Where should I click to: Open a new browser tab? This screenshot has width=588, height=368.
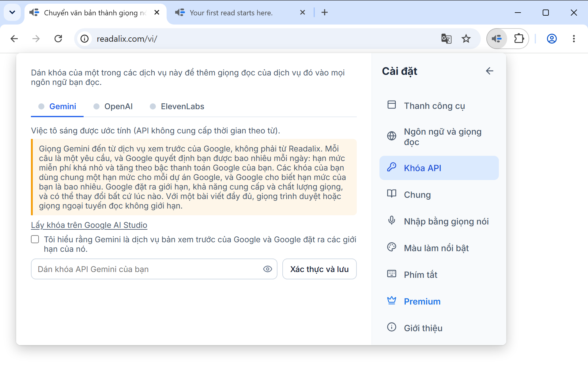[x=325, y=12]
